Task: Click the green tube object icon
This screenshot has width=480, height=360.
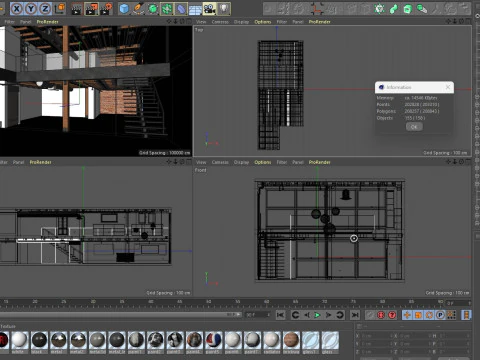Action: click(394, 9)
